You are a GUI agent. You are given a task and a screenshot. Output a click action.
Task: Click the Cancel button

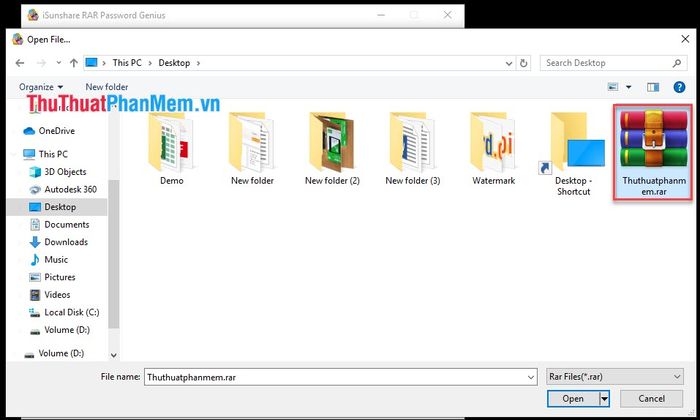(x=651, y=399)
